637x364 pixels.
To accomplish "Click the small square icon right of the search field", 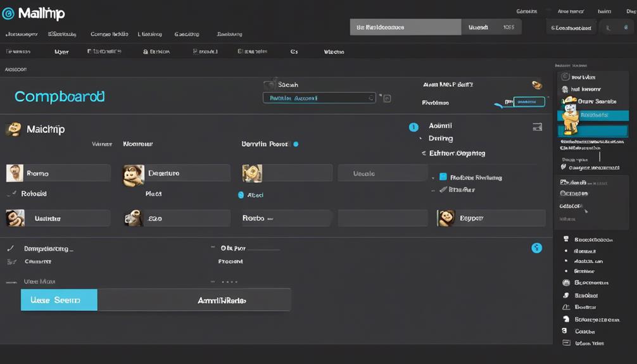I will click(x=387, y=98).
